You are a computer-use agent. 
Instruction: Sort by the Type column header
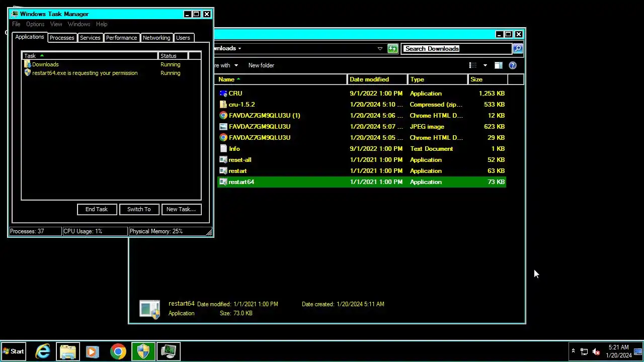(x=438, y=79)
